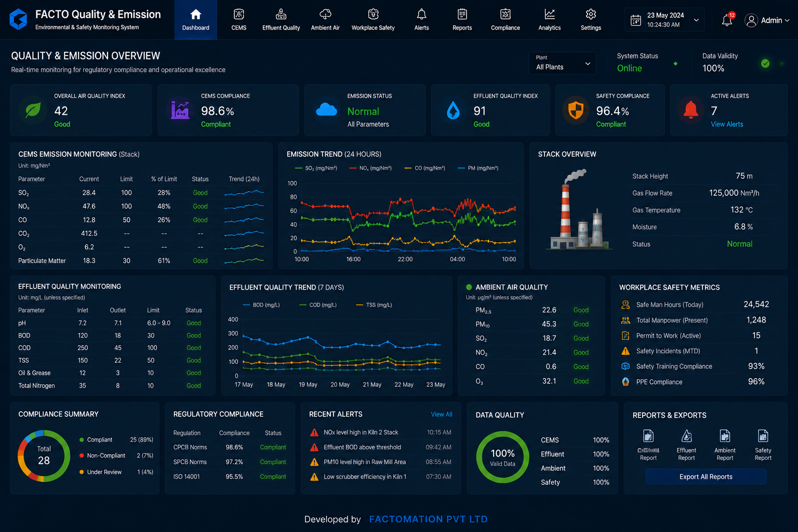Toggle CO legend in Emission Trend chart
This screenshot has width=798, height=532.
coord(425,168)
